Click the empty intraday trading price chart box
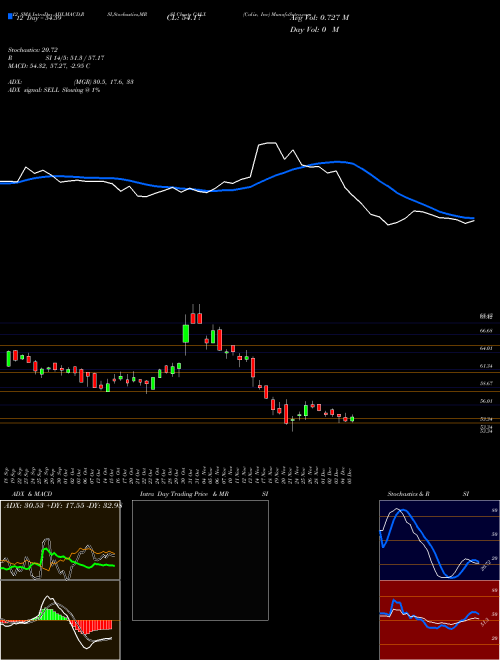 pyautogui.click(x=200, y=560)
